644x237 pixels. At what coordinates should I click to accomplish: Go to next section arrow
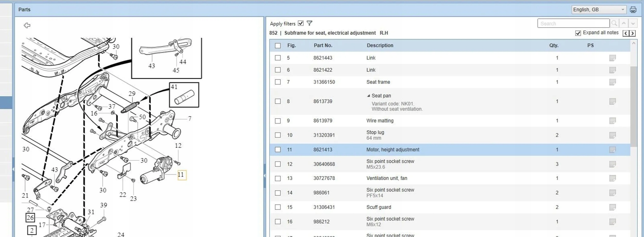[632, 33]
